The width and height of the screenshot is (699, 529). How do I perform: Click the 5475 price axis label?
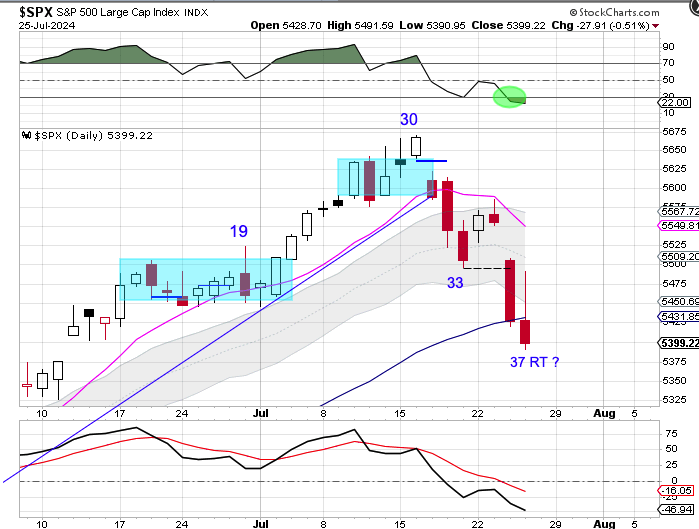click(674, 283)
